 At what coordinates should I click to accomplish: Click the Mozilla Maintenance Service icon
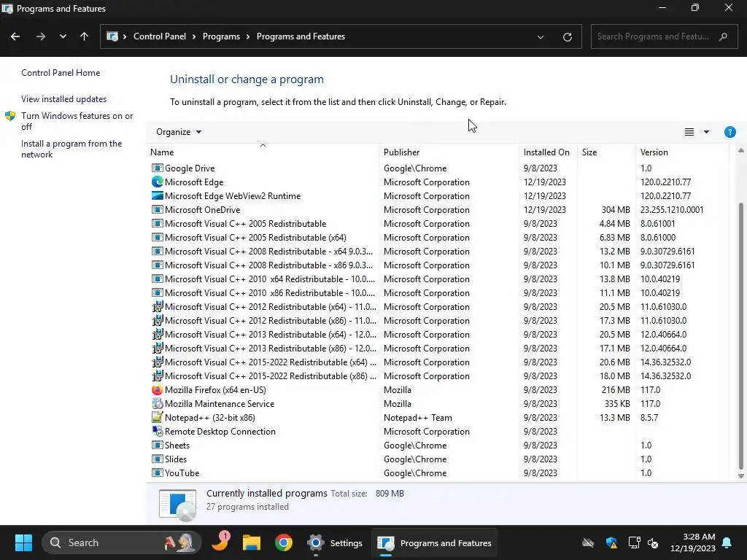[157, 404]
